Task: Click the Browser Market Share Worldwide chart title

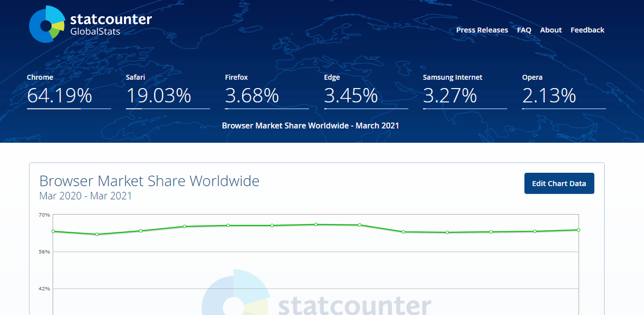Action: (149, 181)
